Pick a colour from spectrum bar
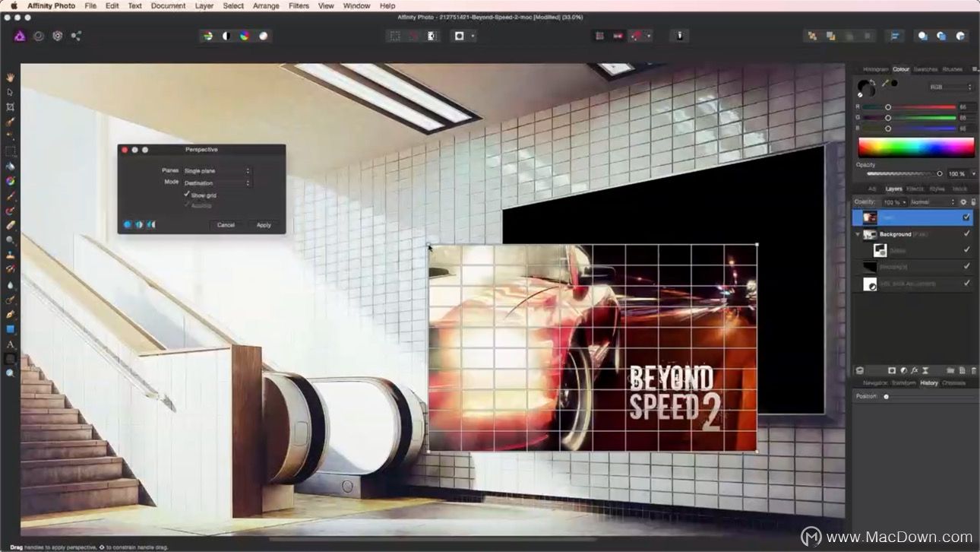980x552 pixels. click(x=915, y=147)
